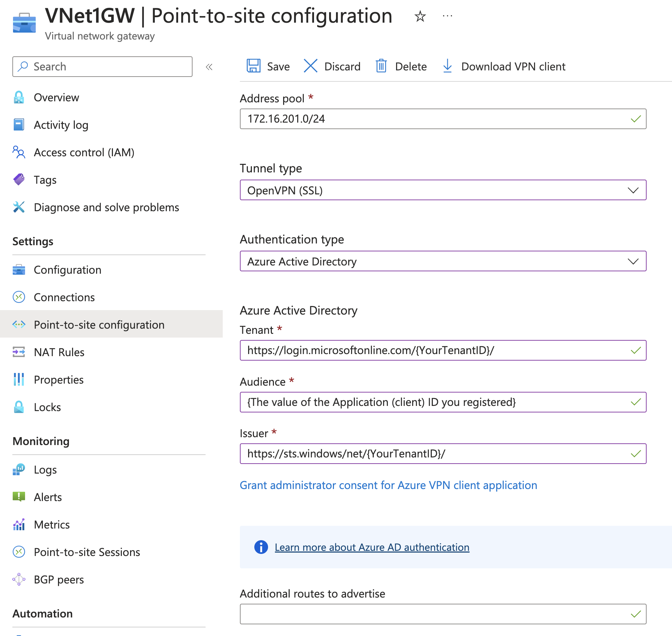Click the virtual network gateway header icon
The image size is (672, 636).
click(x=24, y=23)
